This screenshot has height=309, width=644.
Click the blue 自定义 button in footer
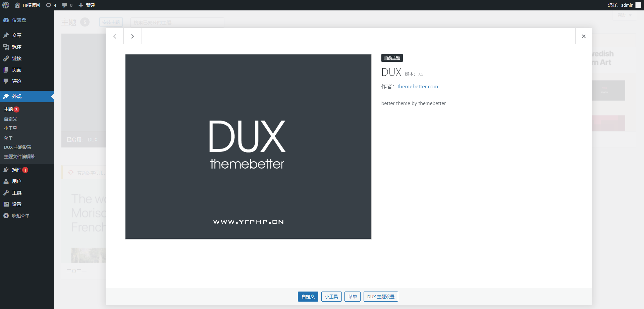click(308, 297)
